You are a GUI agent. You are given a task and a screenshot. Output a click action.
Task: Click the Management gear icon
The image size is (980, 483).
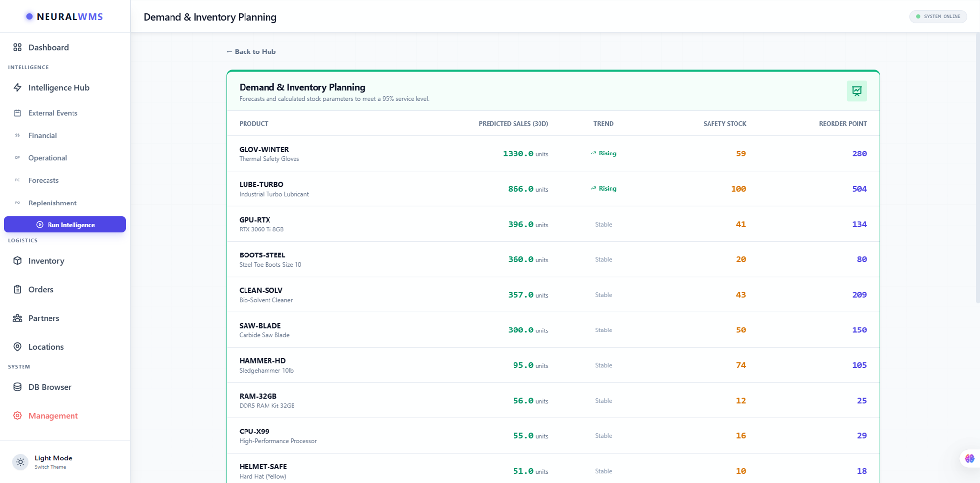[18, 415]
